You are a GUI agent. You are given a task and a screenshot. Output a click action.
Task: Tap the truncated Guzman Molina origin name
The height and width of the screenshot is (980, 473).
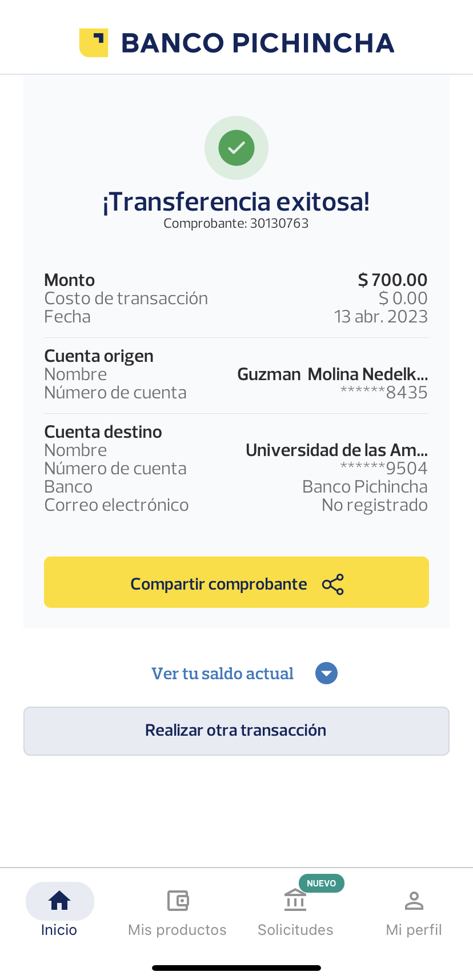point(332,374)
